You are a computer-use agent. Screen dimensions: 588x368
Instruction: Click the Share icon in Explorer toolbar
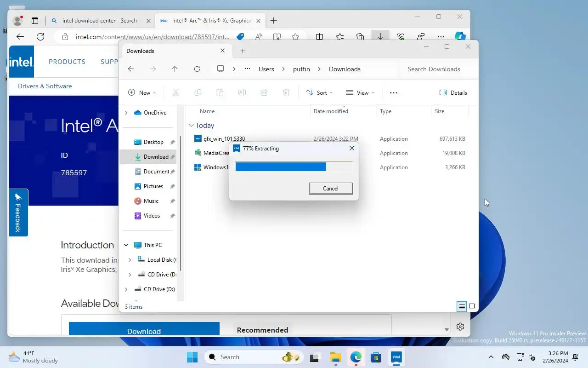point(264,92)
